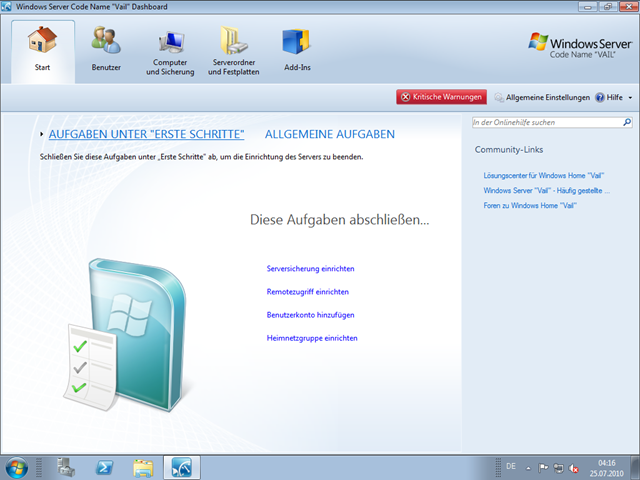The image size is (640, 480).
Task: Open Computer und Sicherung section
Action: click(x=170, y=52)
